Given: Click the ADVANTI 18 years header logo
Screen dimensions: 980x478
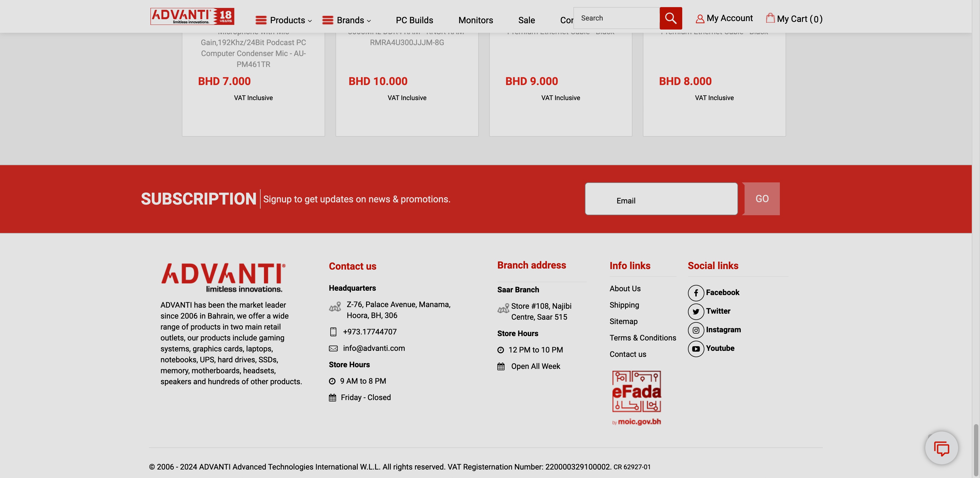Looking at the screenshot, I should (192, 16).
